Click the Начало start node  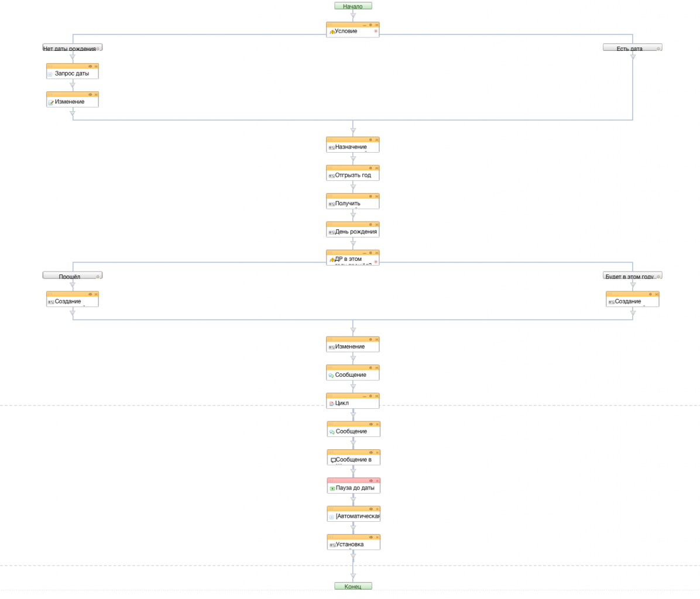pos(353,6)
